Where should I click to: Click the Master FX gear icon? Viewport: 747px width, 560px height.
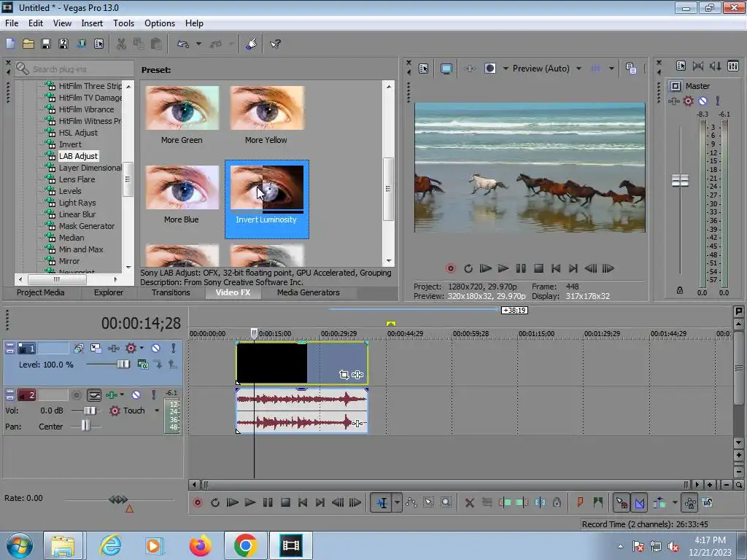688,101
